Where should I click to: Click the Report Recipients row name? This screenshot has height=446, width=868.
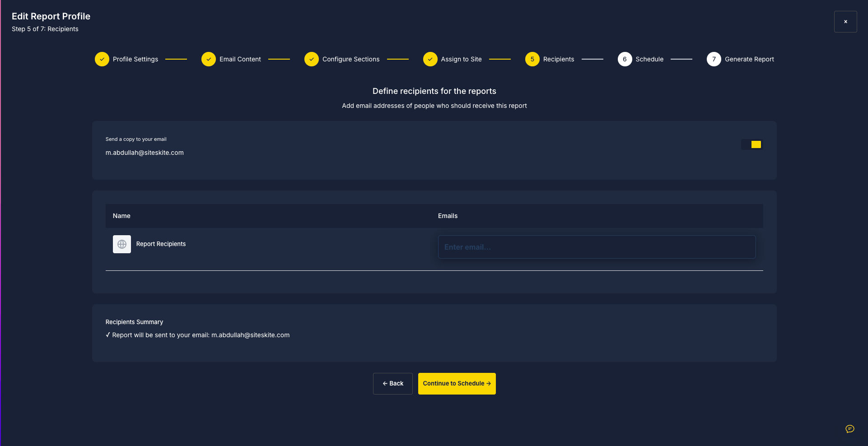(161, 244)
